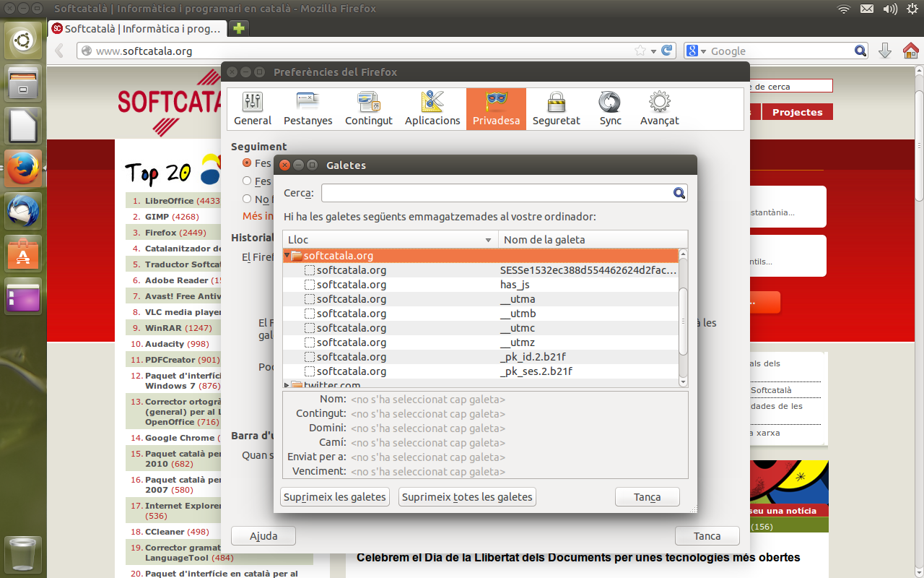Select the _pk_id.2.b21f cookie row
924x578 pixels.
(x=481, y=357)
